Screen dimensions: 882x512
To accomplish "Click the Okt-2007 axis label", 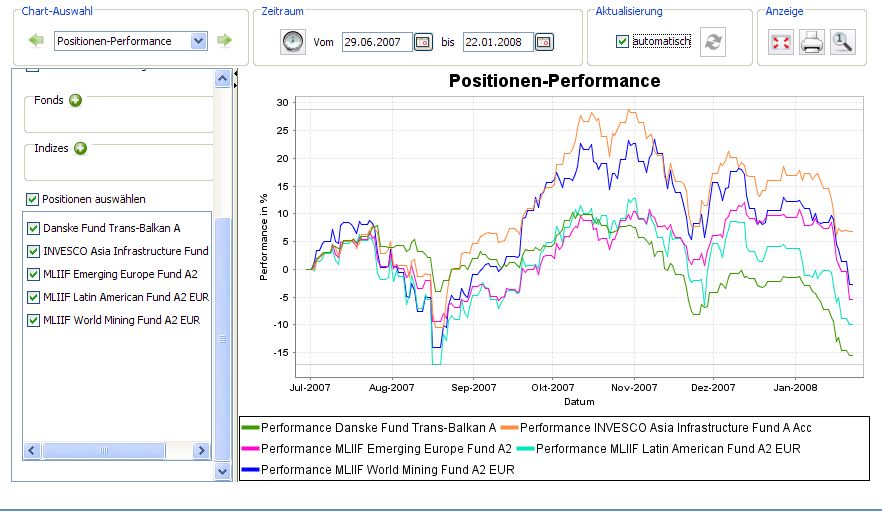I will pos(553,387).
